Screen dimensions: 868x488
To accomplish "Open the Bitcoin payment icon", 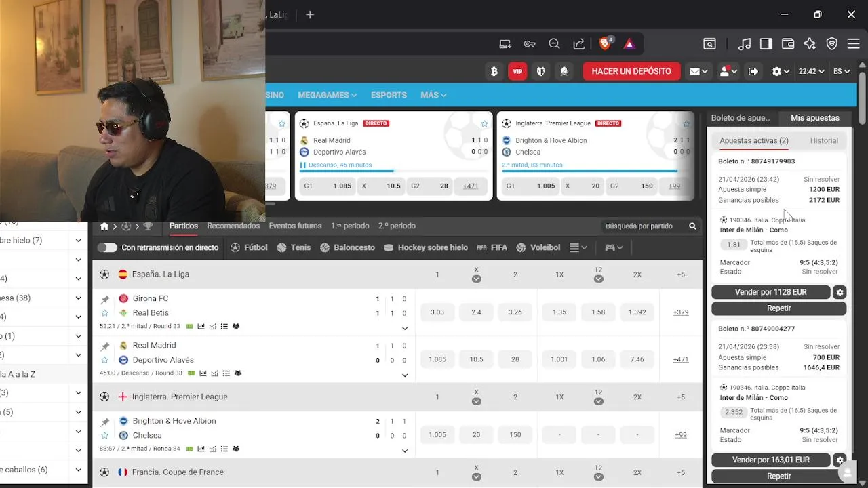I will coord(495,71).
